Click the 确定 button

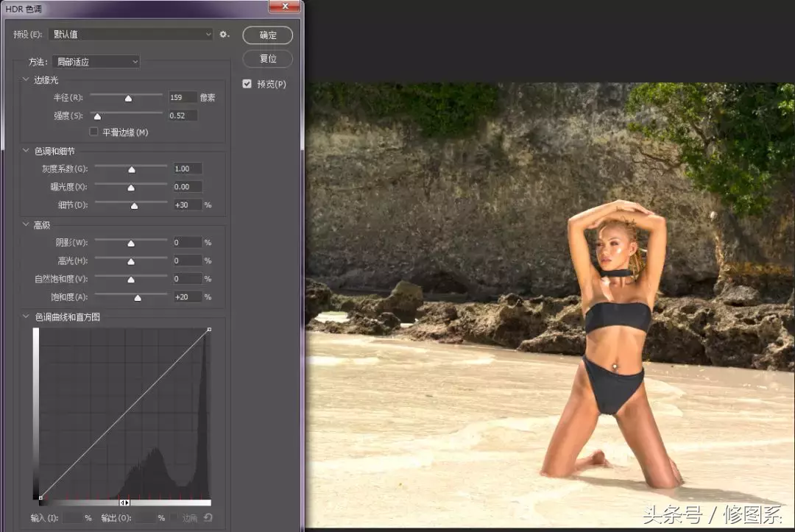pos(268,35)
